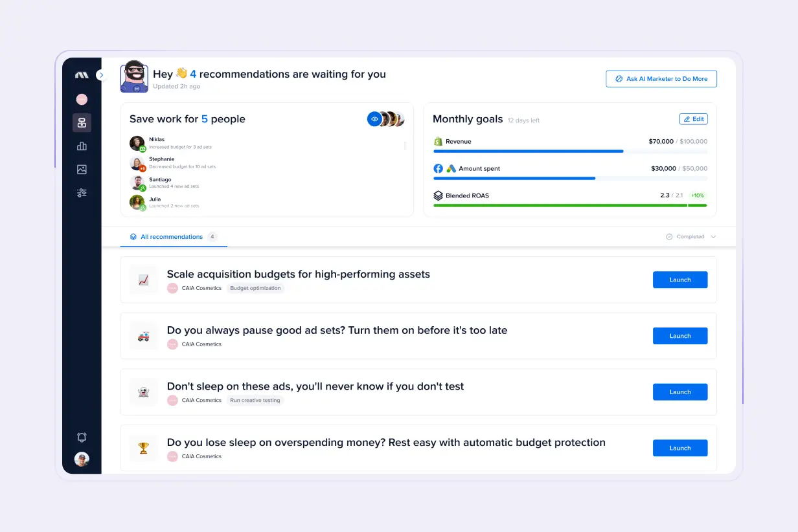Click Edit on Monthly goals
This screenshot has width=798, height=532.
(693, 119)
